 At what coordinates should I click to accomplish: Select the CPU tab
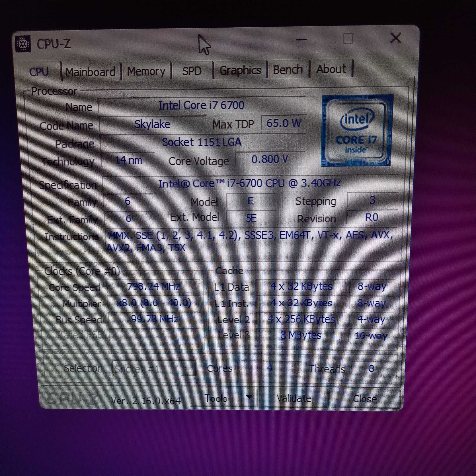tap(39, 72)
